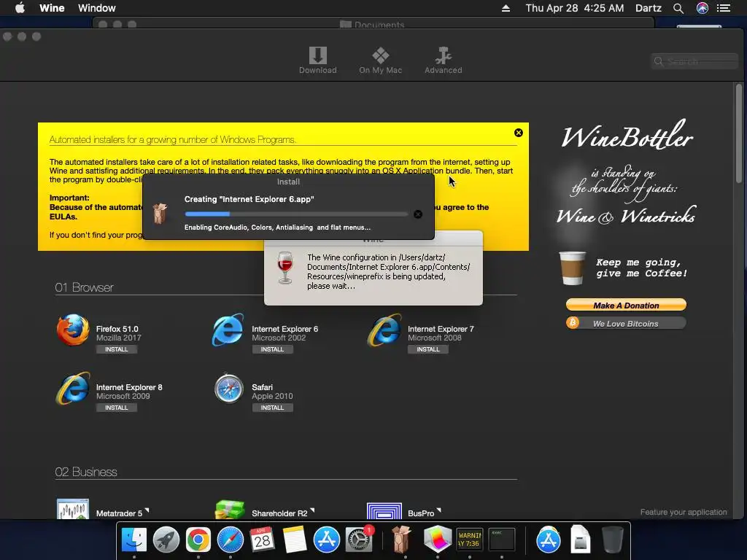Install Internet Explorer 8
Screen dimensions: 747x560
[x=116, y=408]
